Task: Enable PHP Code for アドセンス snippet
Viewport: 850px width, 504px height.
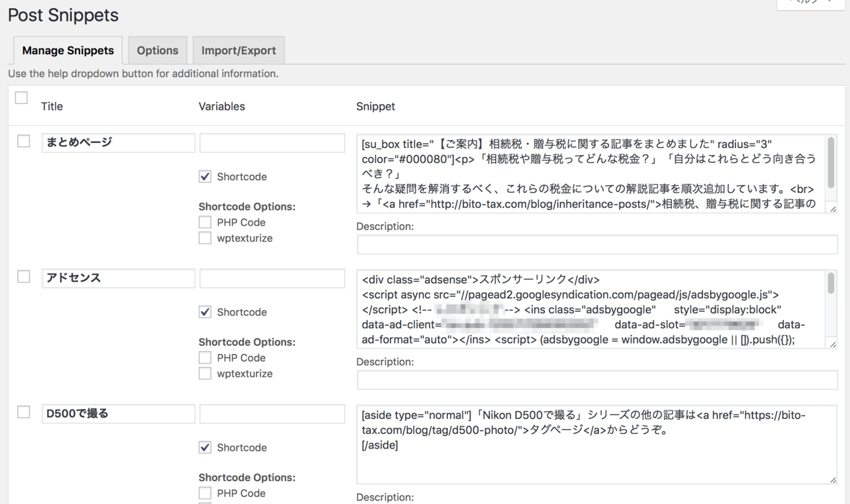Action: tap(205, 358)
